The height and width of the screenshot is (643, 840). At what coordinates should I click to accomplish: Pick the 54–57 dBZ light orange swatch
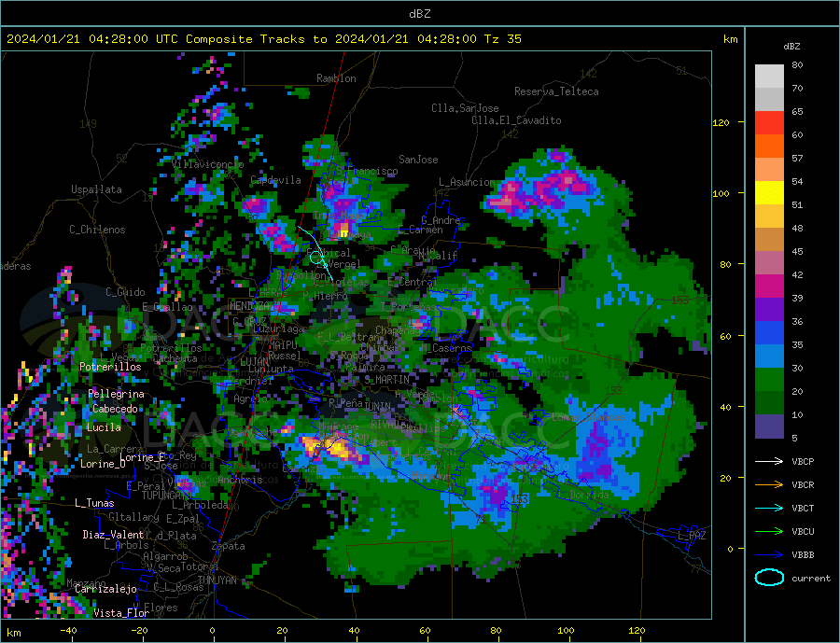click(769, 169)
